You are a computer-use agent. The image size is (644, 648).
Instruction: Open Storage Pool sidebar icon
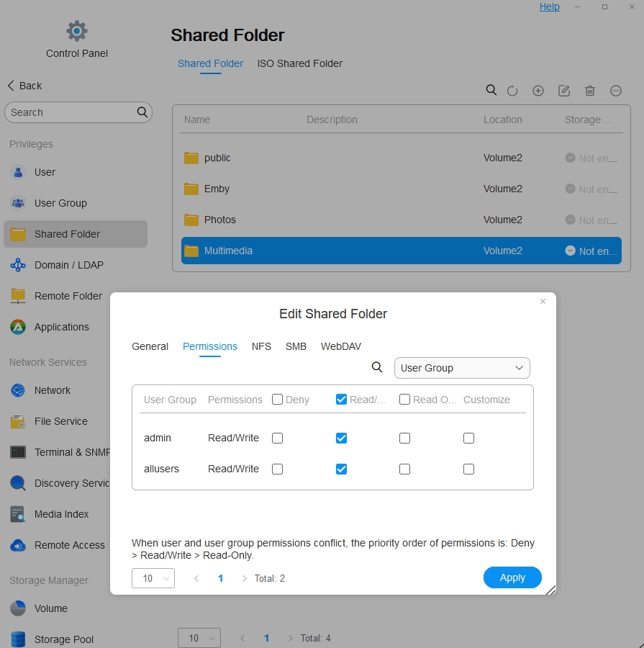click(x=18, y=639)
